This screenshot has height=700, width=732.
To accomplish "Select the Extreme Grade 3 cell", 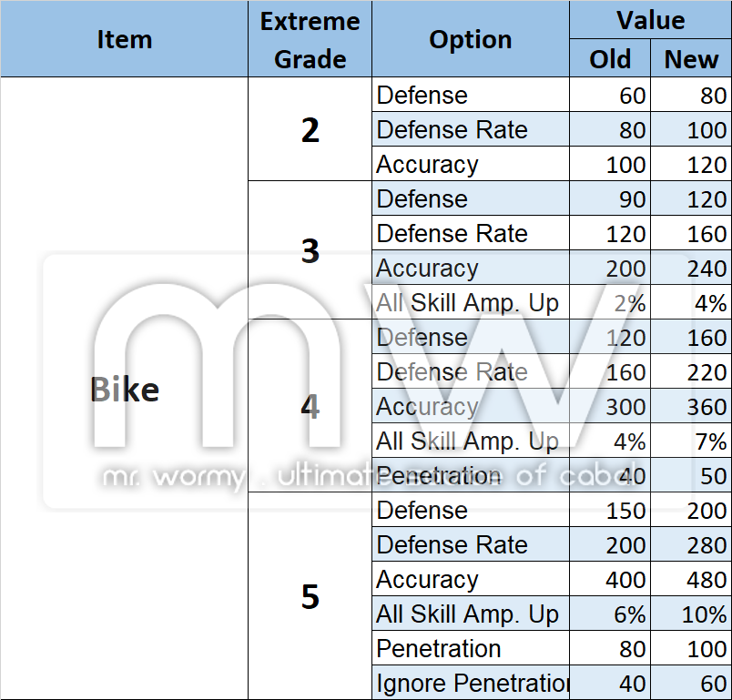I will [x=310, y=250].
